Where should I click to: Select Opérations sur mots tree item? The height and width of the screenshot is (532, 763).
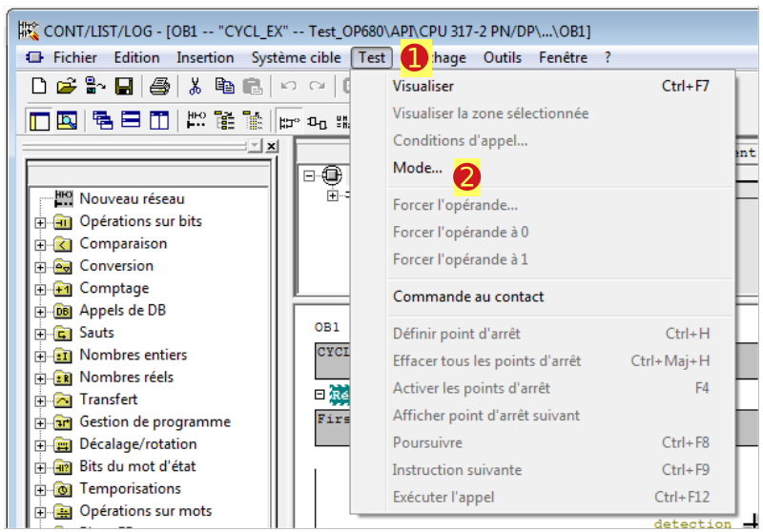pyautogui.click(x=146, y=511)
